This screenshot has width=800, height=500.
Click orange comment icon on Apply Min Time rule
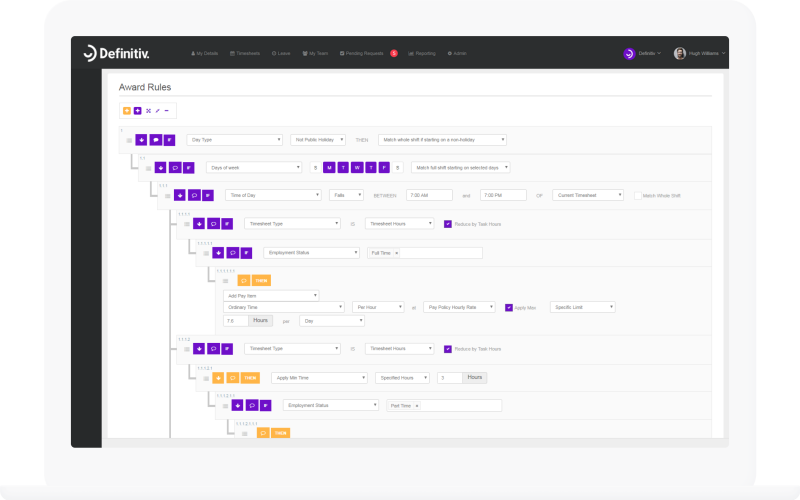click(233, 378)
